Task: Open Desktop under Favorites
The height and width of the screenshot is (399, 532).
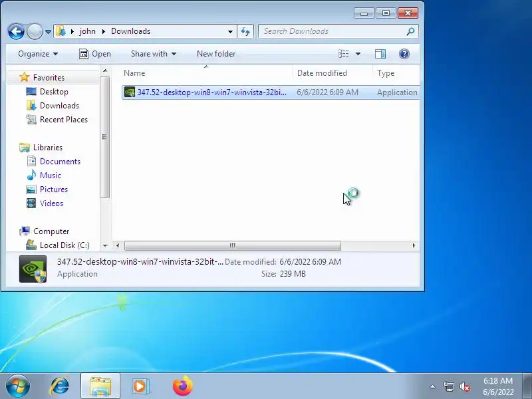Action: pyautogui.click(x=54, y=92)
